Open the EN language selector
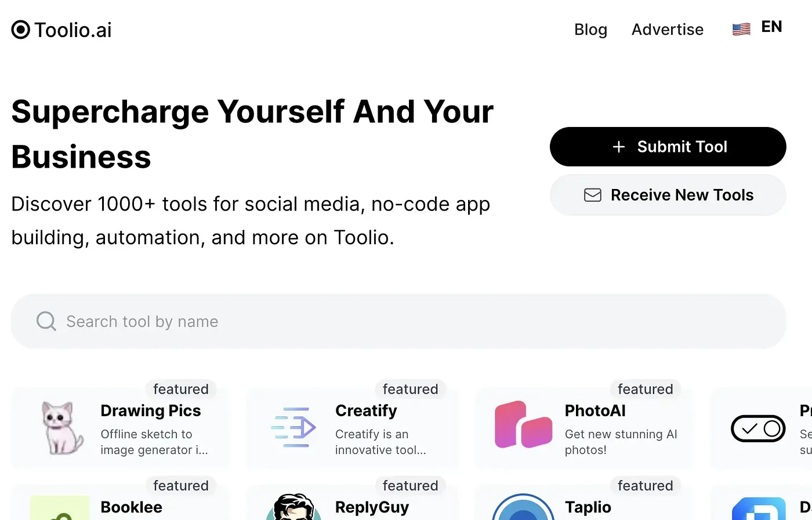The width and height of the screenshot is (812, 520). (x=771, y=27)
